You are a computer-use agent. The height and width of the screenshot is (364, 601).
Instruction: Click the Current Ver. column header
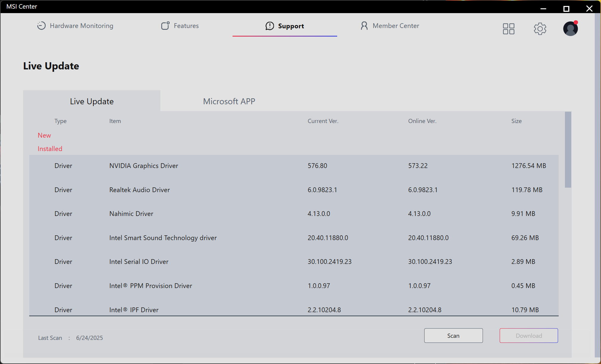pos(323,121)
